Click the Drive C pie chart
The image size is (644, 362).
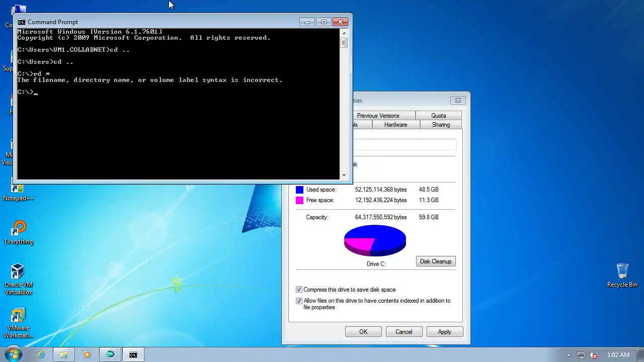[375, 240]
